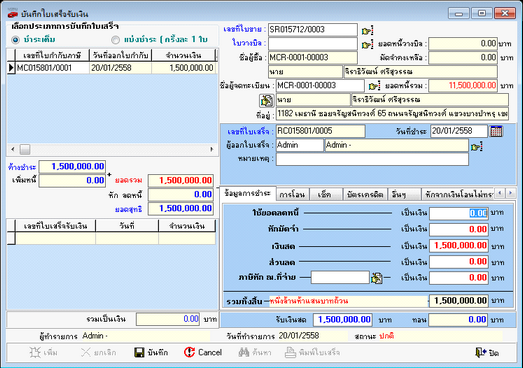
Task: Click the registrant code field MCR-0001-00003
Action: pyautogui.click(x=320, y=86)
